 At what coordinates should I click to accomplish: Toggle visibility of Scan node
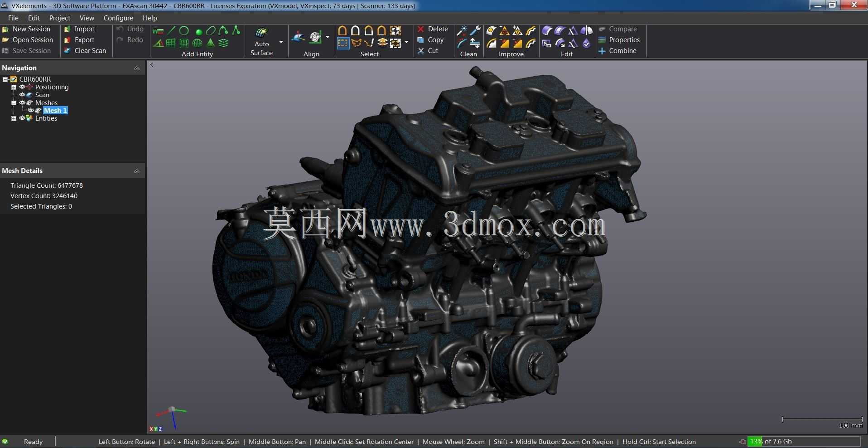pos(22,95)
